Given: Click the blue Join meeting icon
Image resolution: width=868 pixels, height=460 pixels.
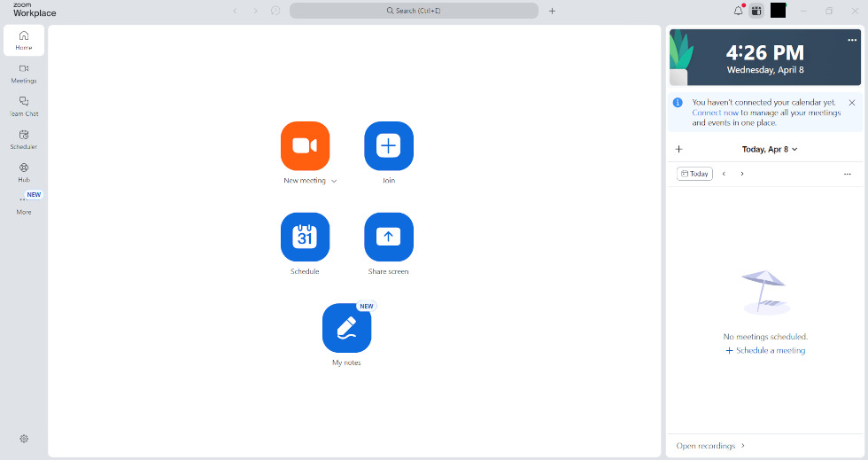Looking at the screenshot, I should pos(389,145).
